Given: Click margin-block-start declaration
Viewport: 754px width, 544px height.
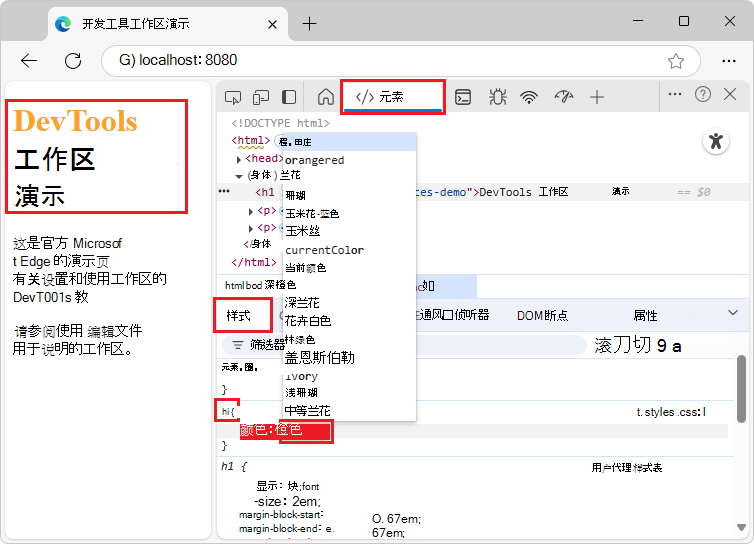Looking at the screenshot, I should pyautogui.click(x=281, y=515).
